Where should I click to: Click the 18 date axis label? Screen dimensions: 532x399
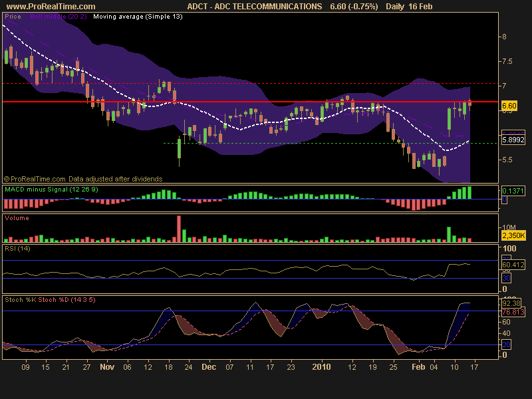[x=169, y=367]
